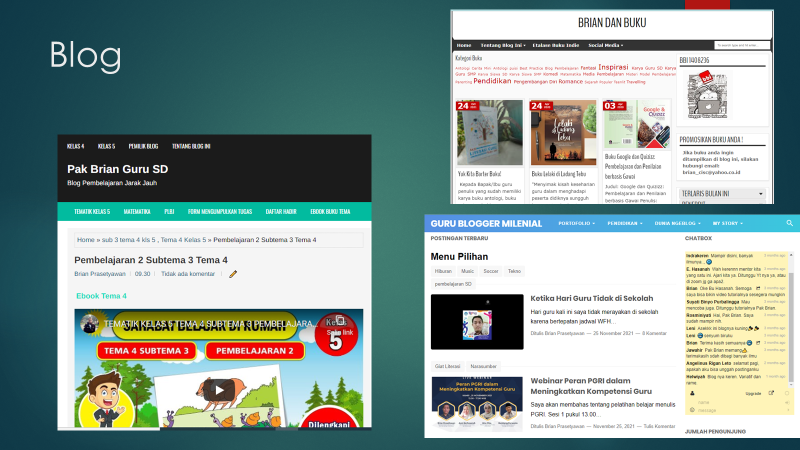This screenshot has height=450, width=800.
Task: Click channel avatar icon in video title bar
Action: point(90,324)
